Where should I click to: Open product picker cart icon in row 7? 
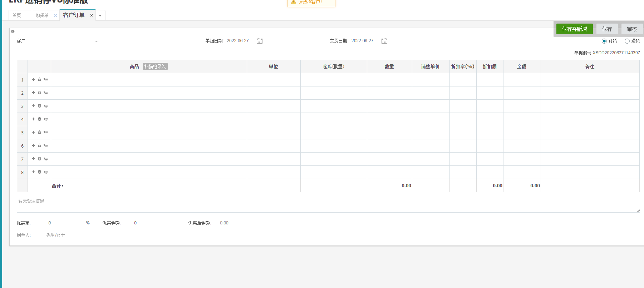45,159
